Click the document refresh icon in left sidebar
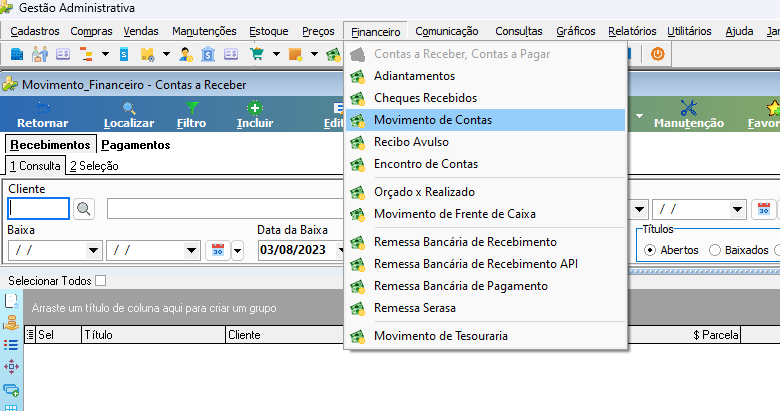 point(11,301)
